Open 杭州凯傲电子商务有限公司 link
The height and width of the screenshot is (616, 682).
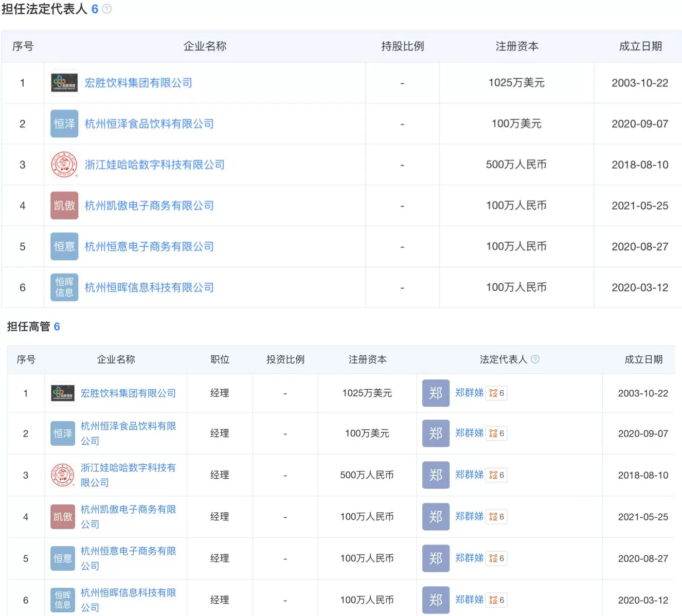pyautogui.click(x=149, y=205)
